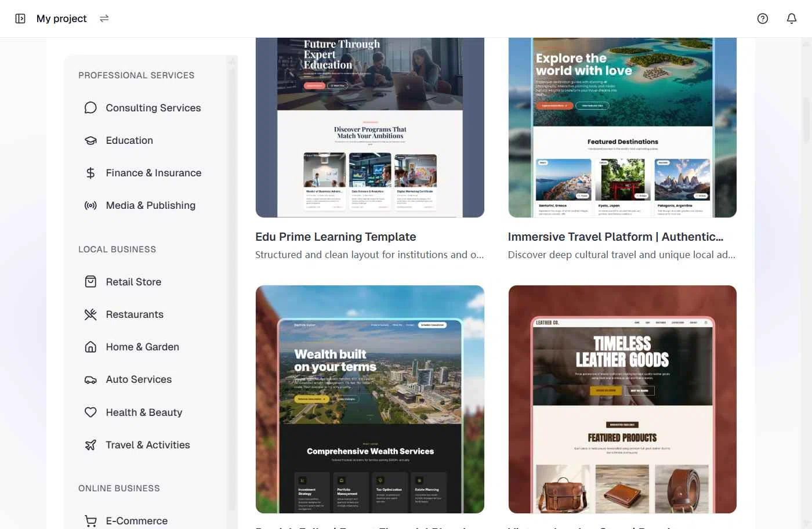The image size is (812, 529).
Task: Open the notifications bell icon
Action: [x=792, y=19]
